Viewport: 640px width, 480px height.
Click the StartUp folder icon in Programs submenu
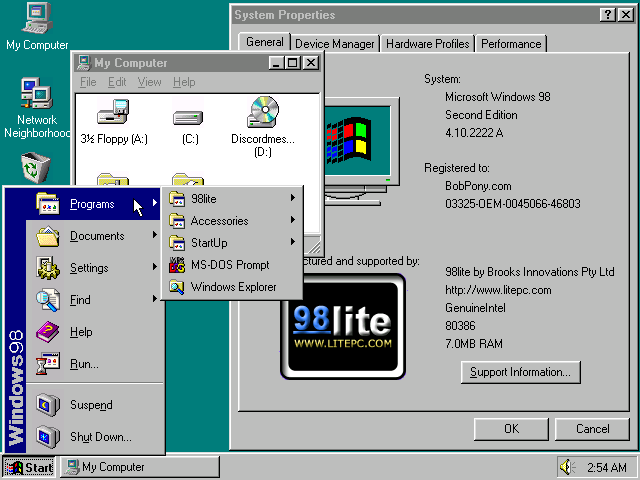click(x=177, y=243)
